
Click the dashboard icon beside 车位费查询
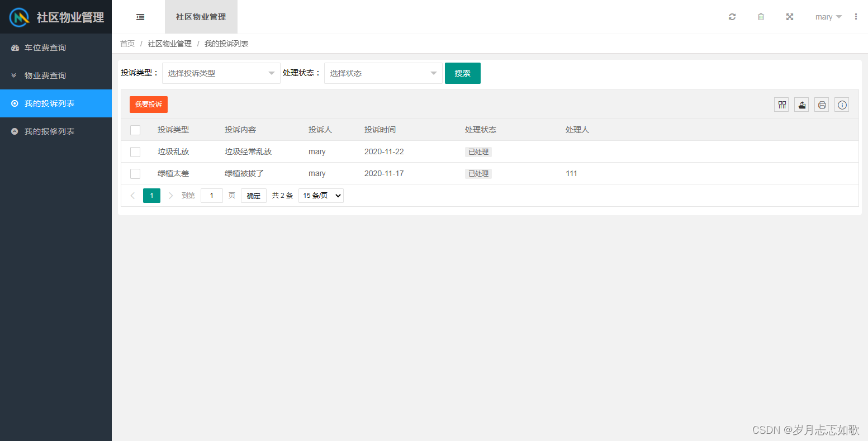coord(15,48)
